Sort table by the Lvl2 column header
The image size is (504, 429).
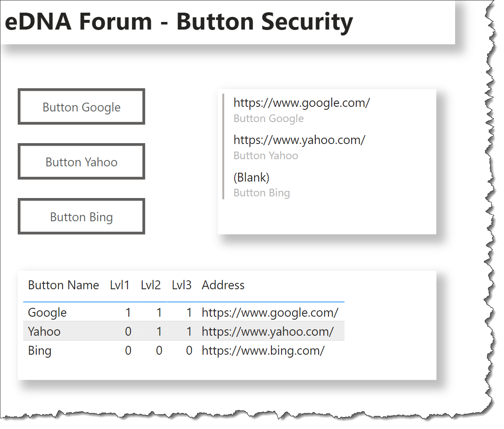tap(150, 285)
